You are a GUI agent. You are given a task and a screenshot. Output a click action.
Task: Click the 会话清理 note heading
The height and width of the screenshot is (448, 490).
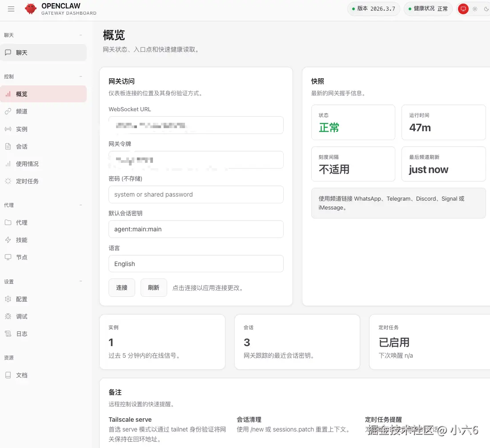(249, 420)
